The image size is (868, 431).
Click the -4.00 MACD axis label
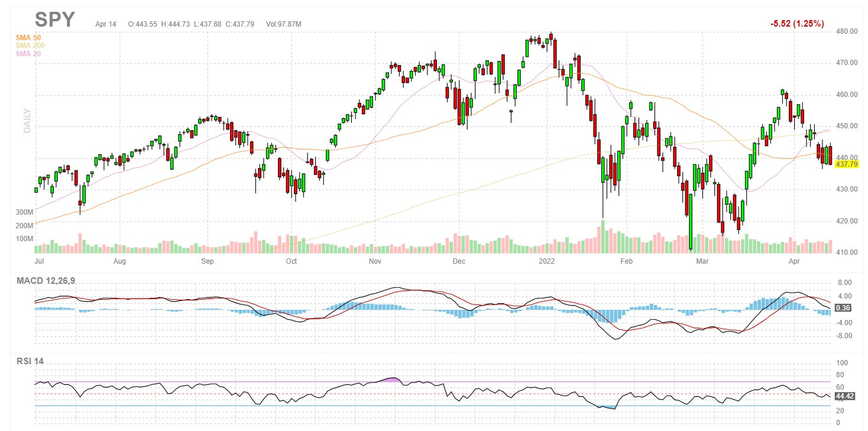click(843, 323)
